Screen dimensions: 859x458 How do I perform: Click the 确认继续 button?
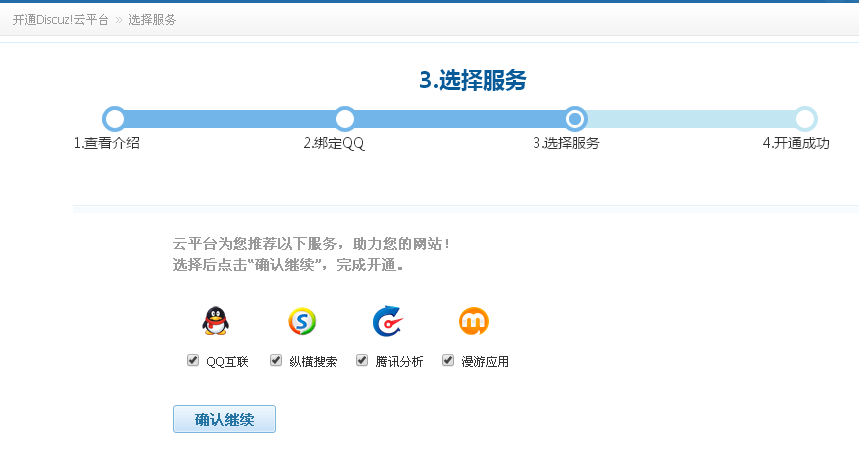(225, 419)
